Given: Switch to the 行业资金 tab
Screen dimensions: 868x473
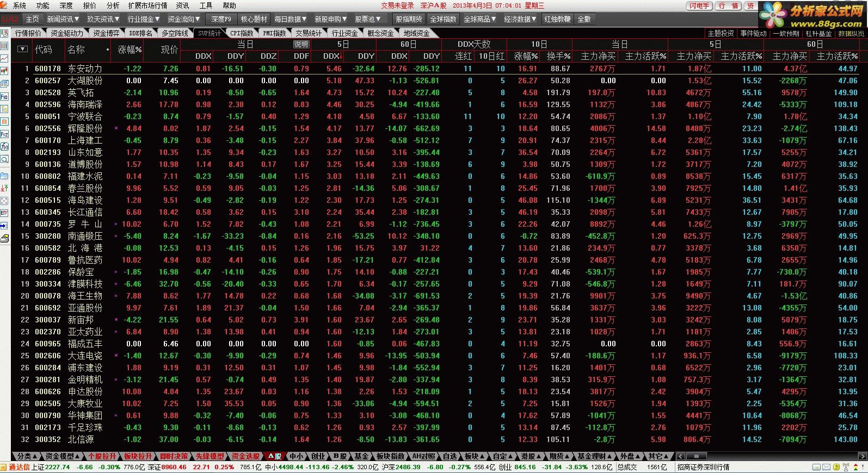Looking at the screenshot, I should pyautogui.click(x=345, y=33).
